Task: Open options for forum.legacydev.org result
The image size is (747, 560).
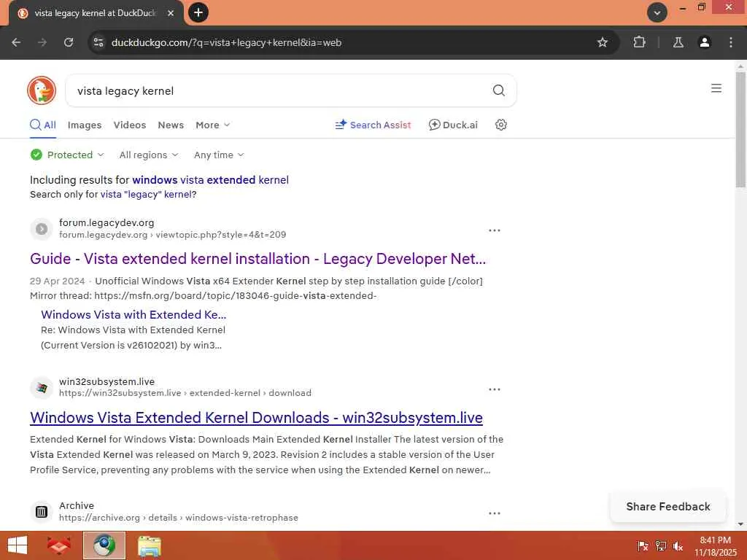Action: coord(494,230)
